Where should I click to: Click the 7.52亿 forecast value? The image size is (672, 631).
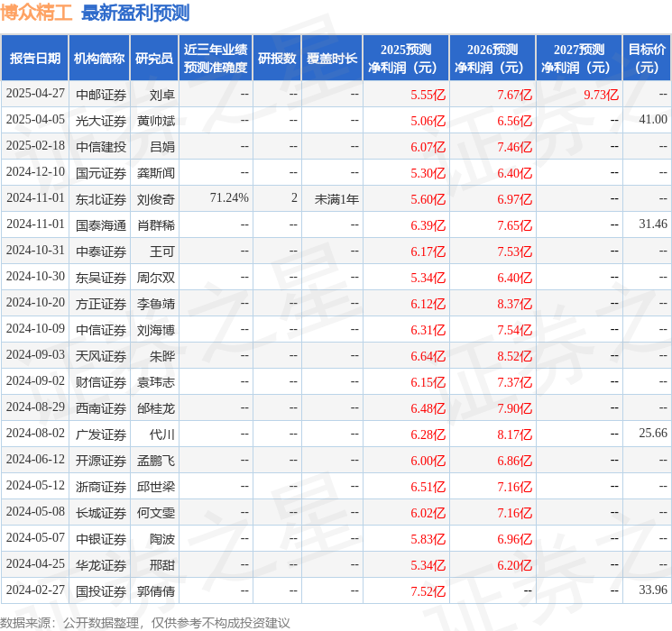click(x=428, y=591)
